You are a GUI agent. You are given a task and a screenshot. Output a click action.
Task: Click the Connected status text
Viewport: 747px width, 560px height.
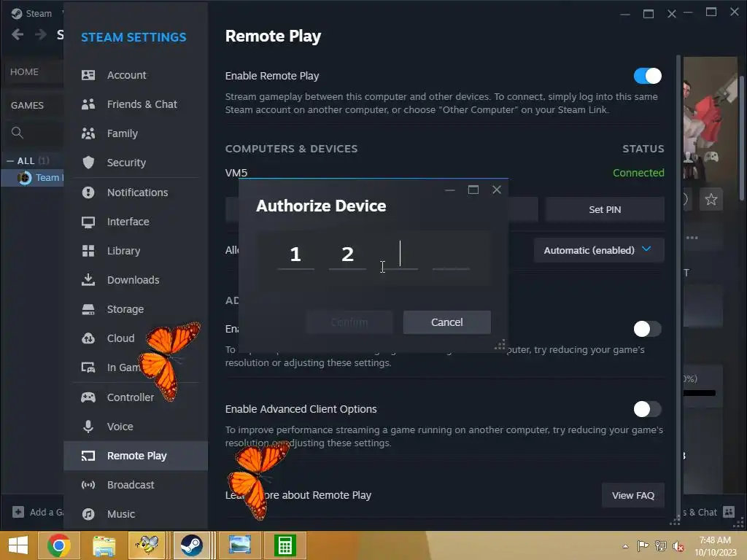coord(638,173)
